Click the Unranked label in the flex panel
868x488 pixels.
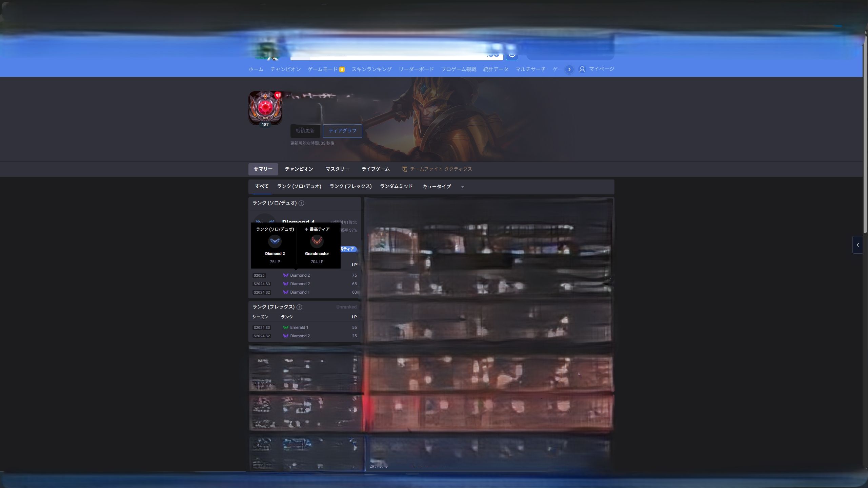pos(346,307)
